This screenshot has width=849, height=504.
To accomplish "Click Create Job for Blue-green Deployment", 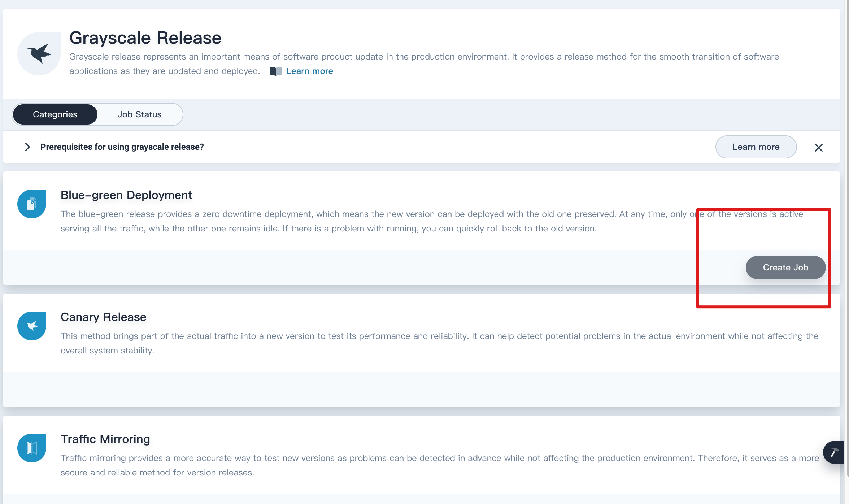I will tap(785, 267).
